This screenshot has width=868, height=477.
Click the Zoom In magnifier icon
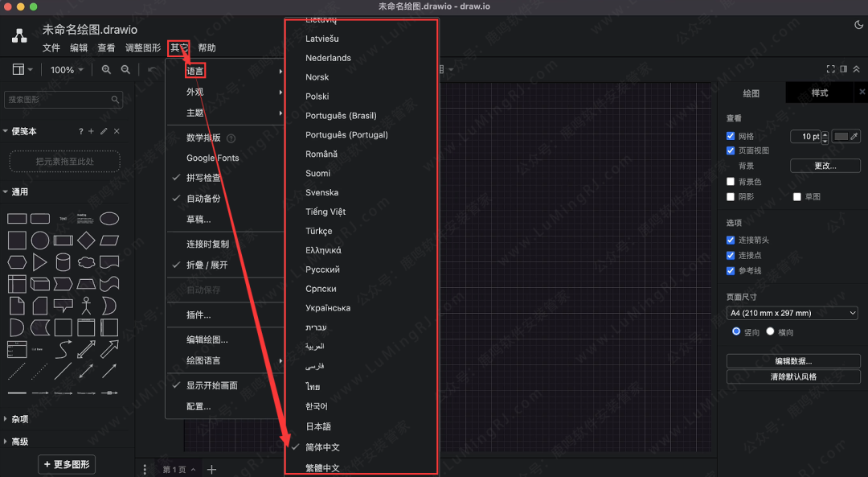(x=107, y=69)
